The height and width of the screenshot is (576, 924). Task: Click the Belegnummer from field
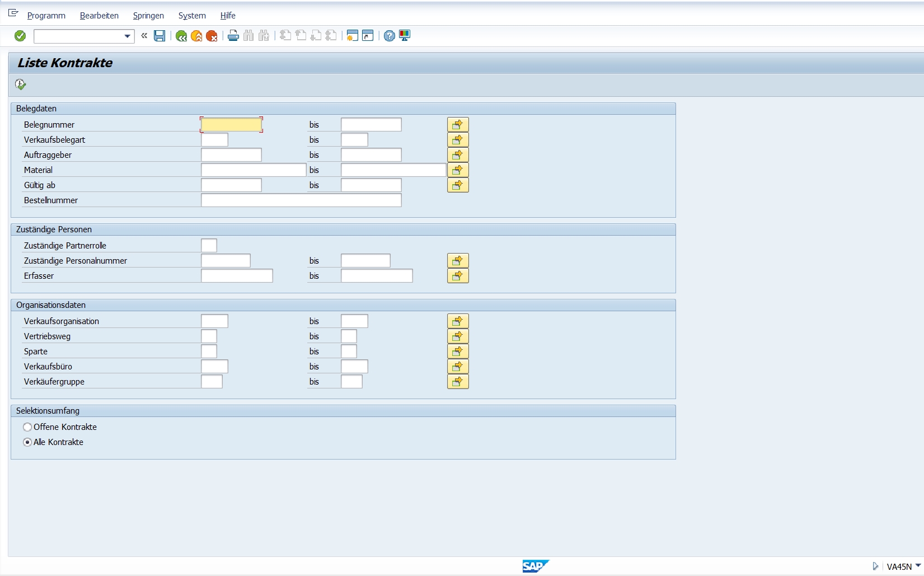(231, 124)
